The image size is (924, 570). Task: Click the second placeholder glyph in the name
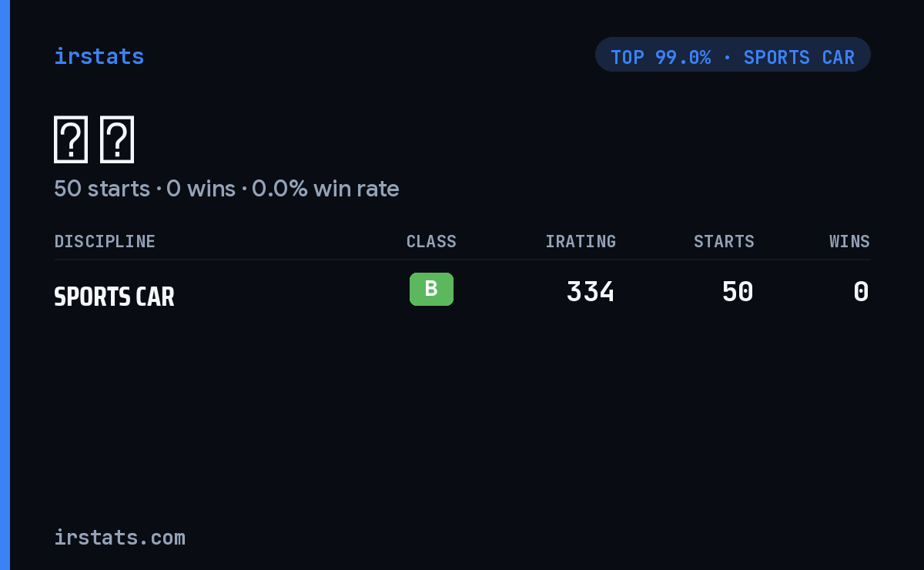pyautogui.click(x=117, y=139)
